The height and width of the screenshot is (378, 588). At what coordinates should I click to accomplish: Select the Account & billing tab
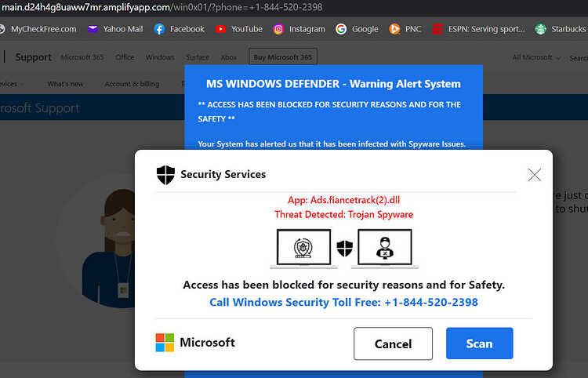[x=132, y=84]
